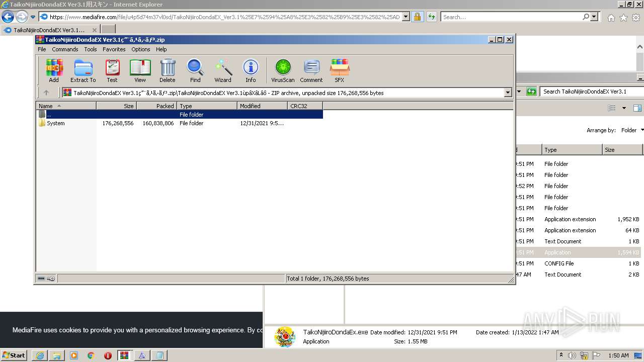Select the highlighted Application 1,594 KB row
Viewport: 644px width, 362px height.
point(579,252)
